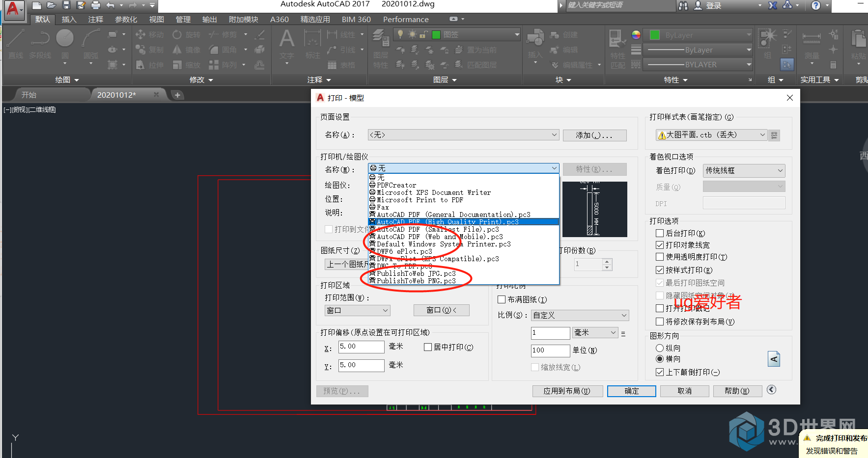Image resolution: width=868 pixels, height=458 pixels.
Task: Click the Scale (缩放) tool
Action: [x=186, y=65]
